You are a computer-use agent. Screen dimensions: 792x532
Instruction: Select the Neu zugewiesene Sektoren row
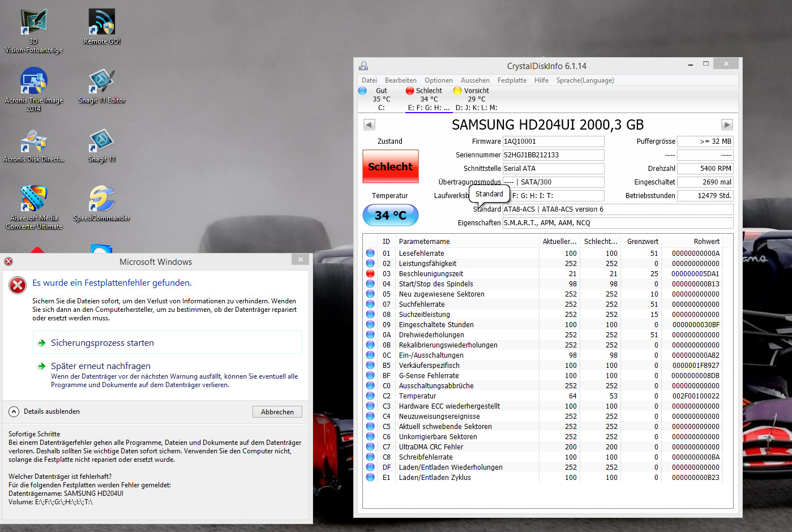tap(543, 294)
